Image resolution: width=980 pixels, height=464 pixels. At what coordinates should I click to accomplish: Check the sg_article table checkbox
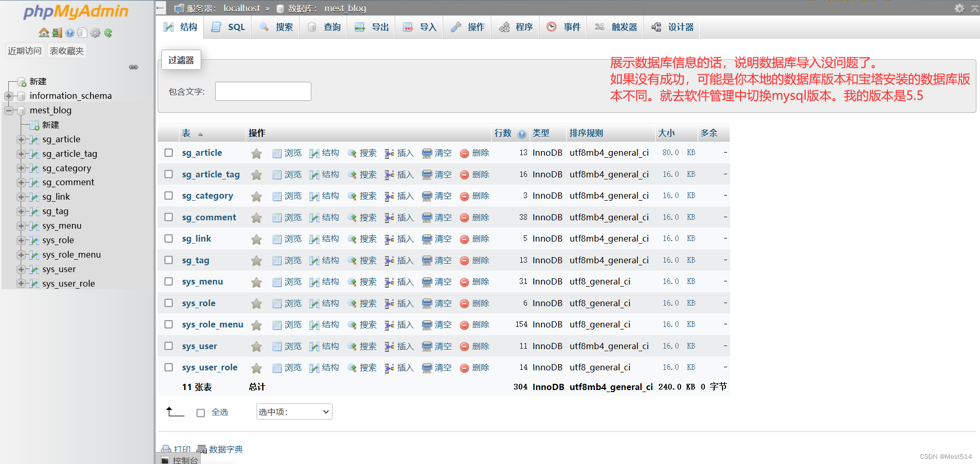coord(169,153)
